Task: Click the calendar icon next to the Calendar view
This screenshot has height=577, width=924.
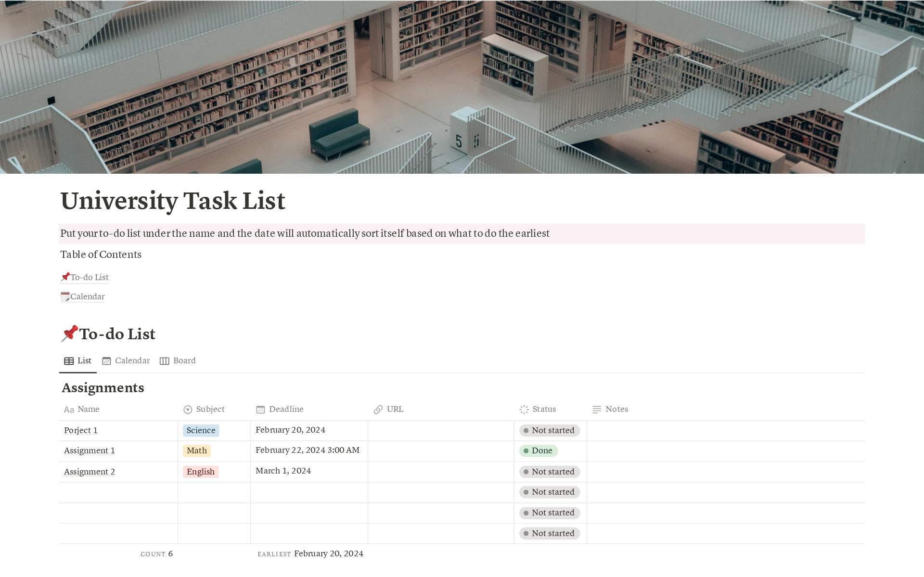Action: pos(106,360)
